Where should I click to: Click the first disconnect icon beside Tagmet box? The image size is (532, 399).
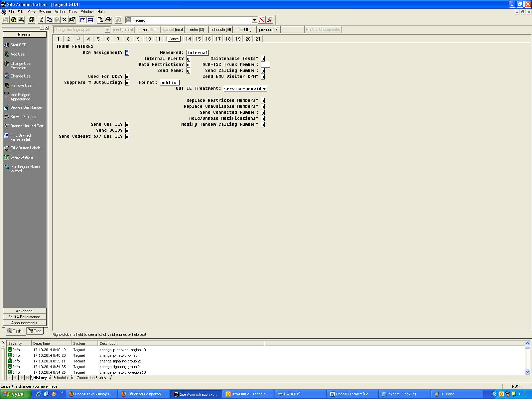[262, 20]
